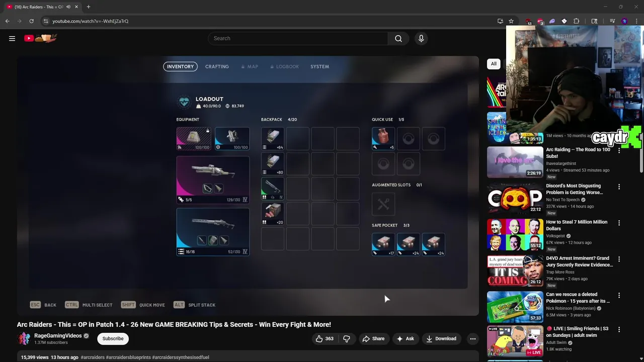Open Can we rescue a deleted Pokémon video

(x=578, y=298)
